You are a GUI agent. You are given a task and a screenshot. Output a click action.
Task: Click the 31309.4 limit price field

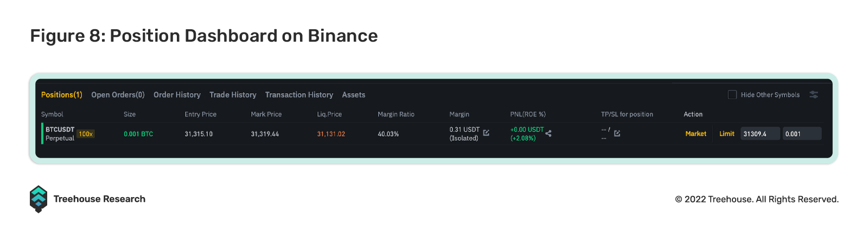click(x=760, y=134)
